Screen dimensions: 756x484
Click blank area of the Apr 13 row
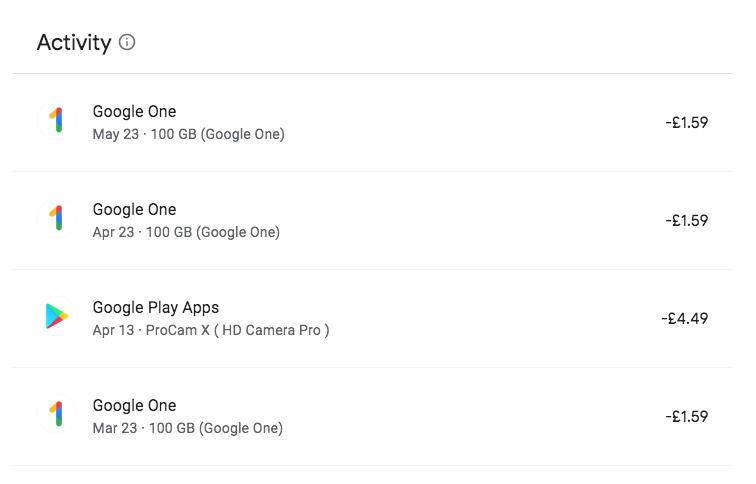482,318
